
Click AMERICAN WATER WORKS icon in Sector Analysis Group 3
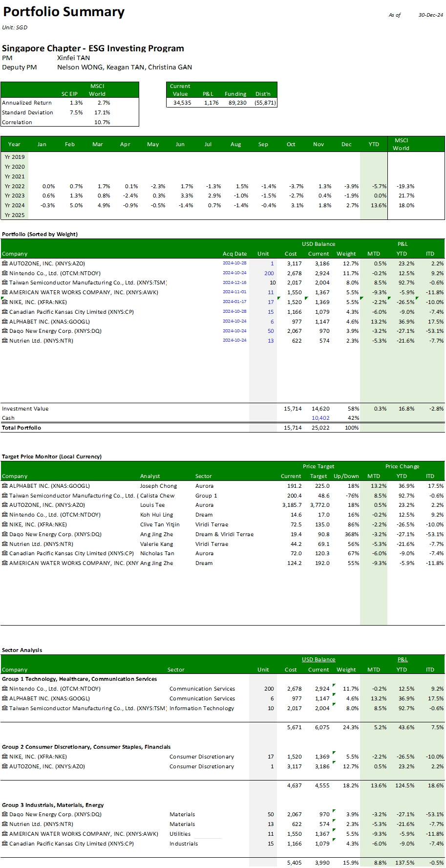[x=5, y=834]
